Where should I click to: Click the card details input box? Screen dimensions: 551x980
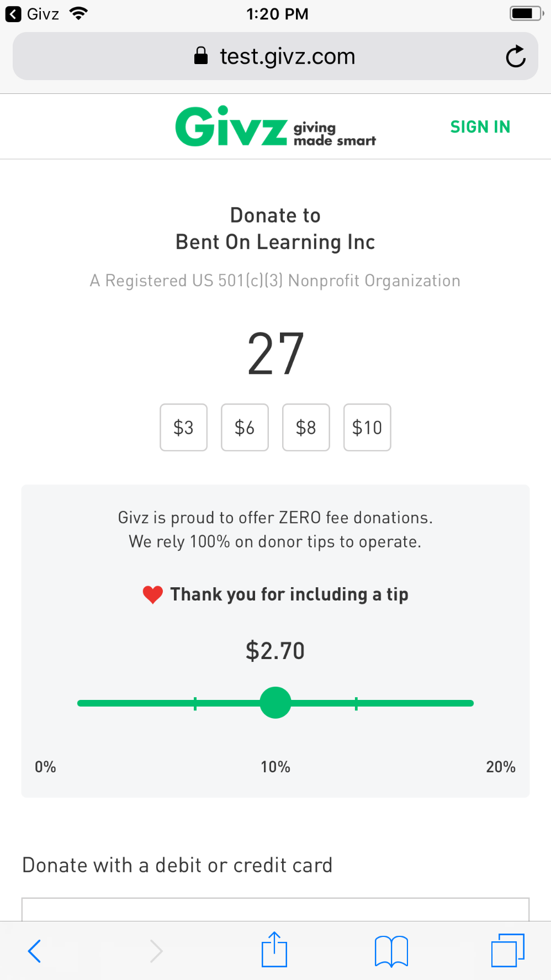[x=275, y=909]
